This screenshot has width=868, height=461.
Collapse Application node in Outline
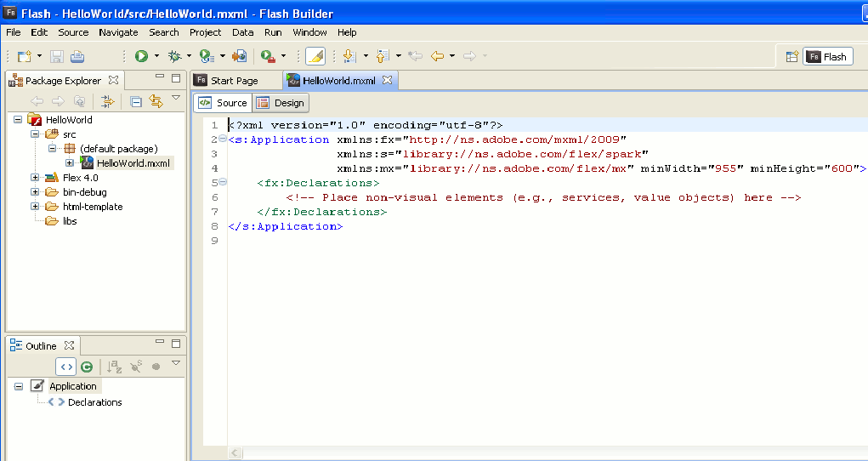point(18,386)
